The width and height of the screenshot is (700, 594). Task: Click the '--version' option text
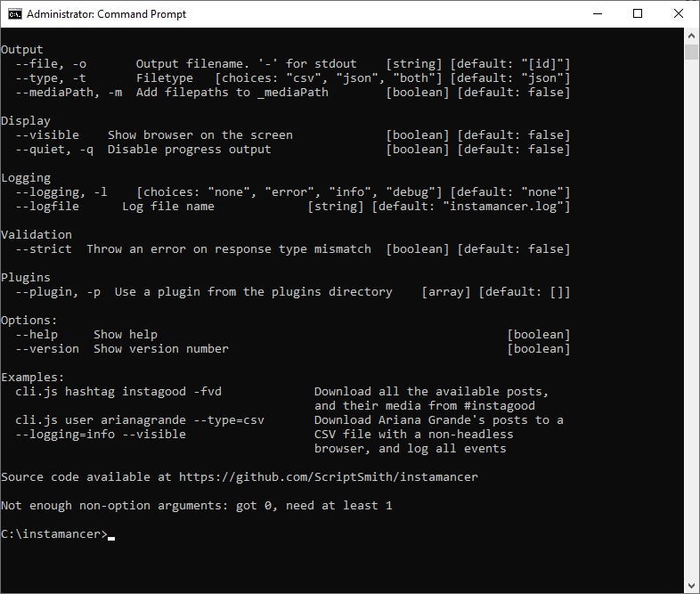coord(47,349)
